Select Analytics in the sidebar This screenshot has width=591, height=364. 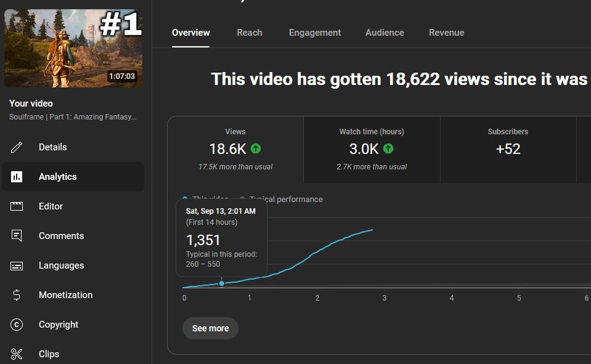(x=73, y=177)
